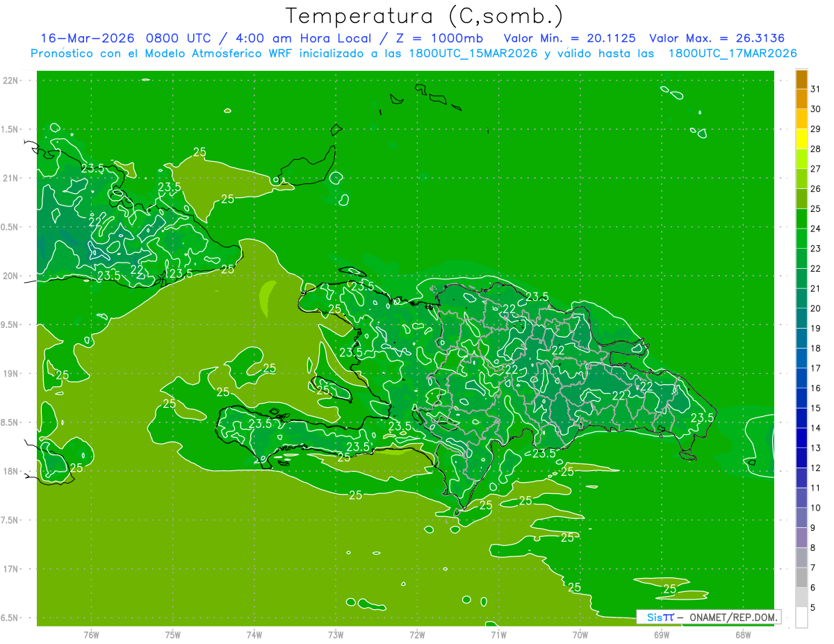Image resolution: width=834 pixels, height=644 pixels.
Task: Click the longitude label "70W"
Action: coord(580,634)
